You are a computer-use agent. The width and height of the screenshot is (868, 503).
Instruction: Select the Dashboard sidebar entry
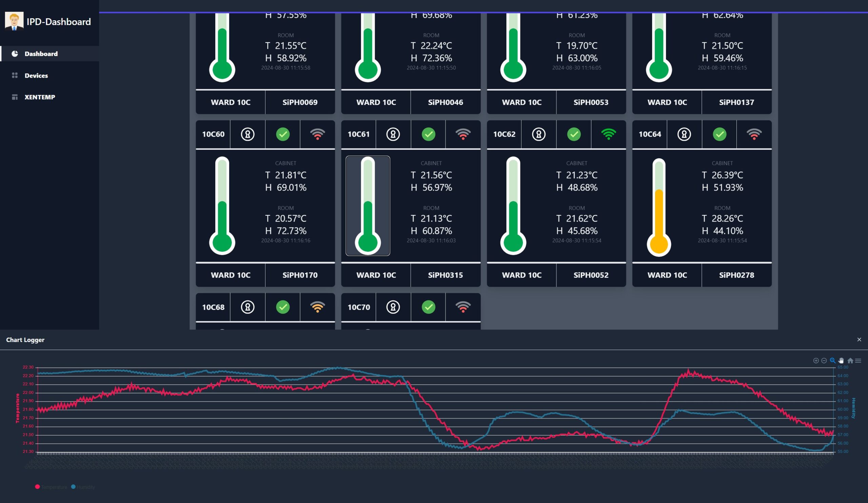click(x=41, y=54)
